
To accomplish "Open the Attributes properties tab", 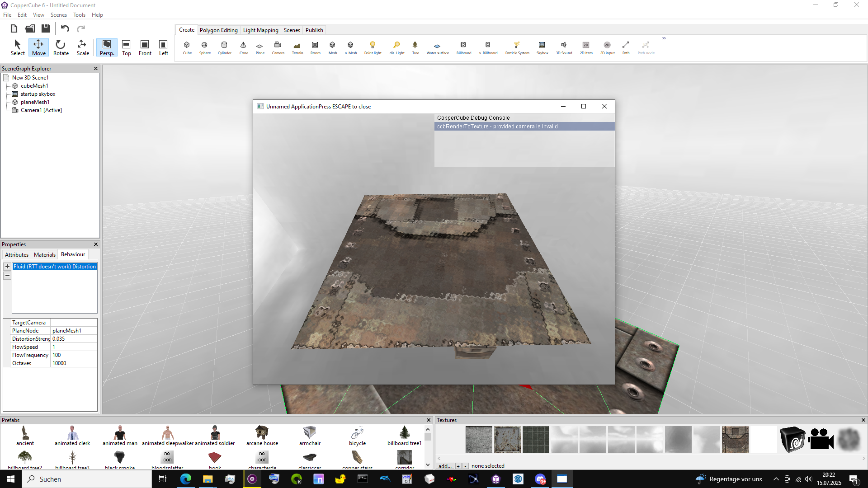I will (x=17, y=255).
